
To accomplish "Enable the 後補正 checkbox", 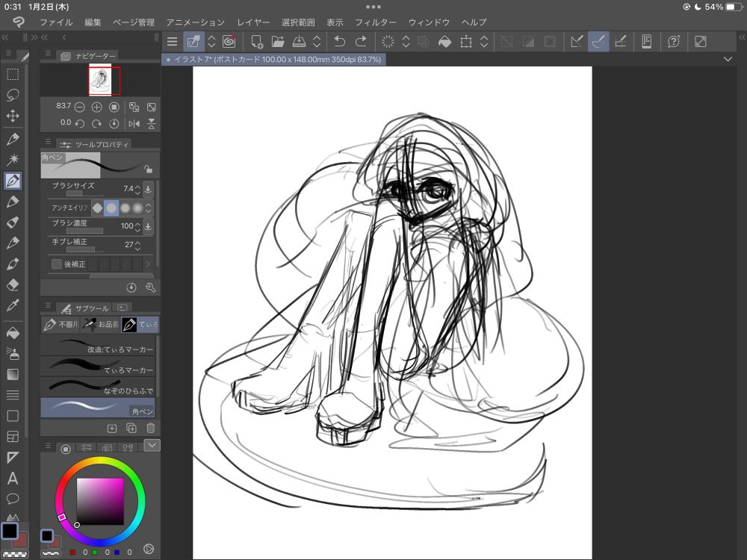I will tap(57, 264).
